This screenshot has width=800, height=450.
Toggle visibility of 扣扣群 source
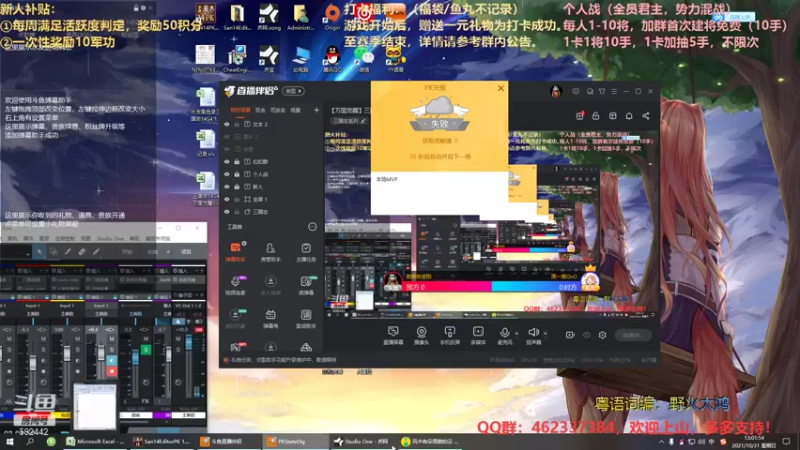(227, 162)
